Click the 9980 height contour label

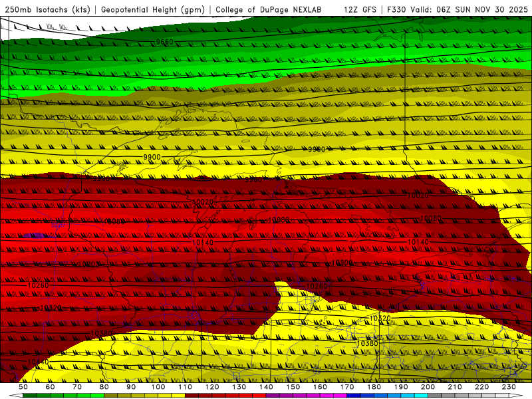(317, 149)
